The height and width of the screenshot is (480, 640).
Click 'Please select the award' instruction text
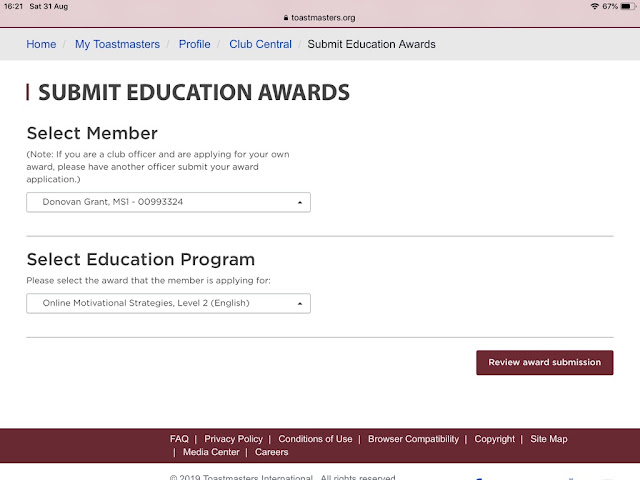[x=148, y=280]
